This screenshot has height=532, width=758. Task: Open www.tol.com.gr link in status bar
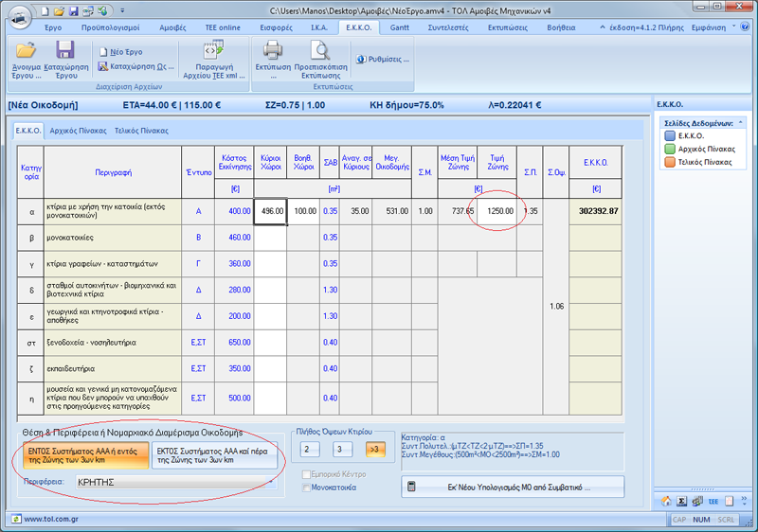[x=51, y=519]
